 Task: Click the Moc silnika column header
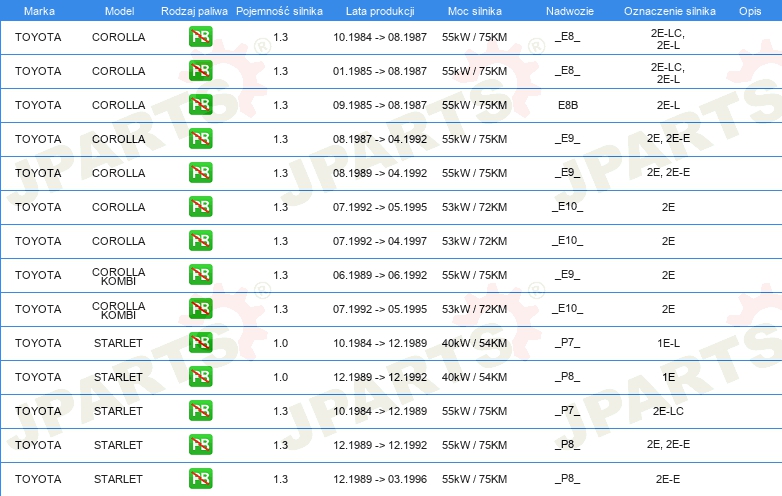[x=475, y=11]
